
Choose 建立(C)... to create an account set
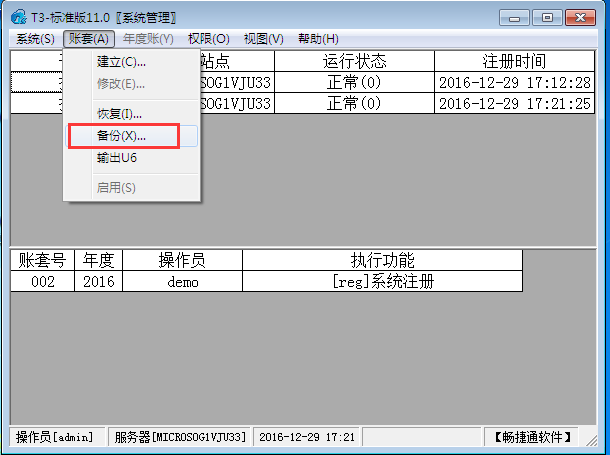pos(121,62)
